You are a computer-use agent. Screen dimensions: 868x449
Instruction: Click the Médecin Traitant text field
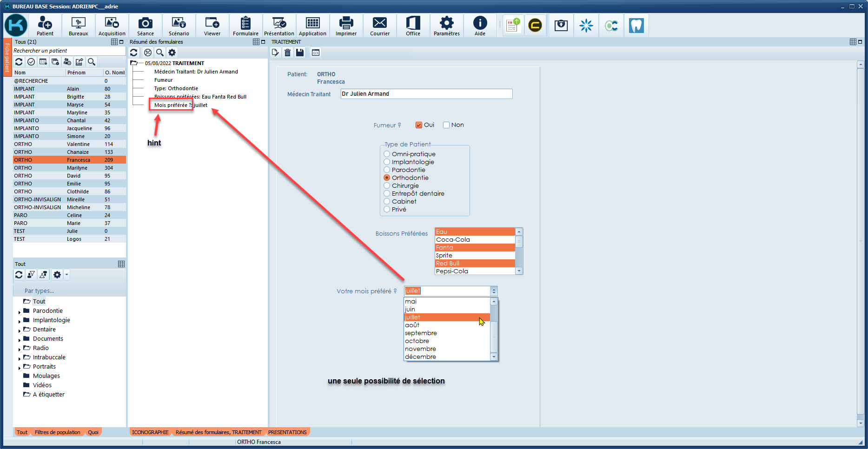click(426, 94)
